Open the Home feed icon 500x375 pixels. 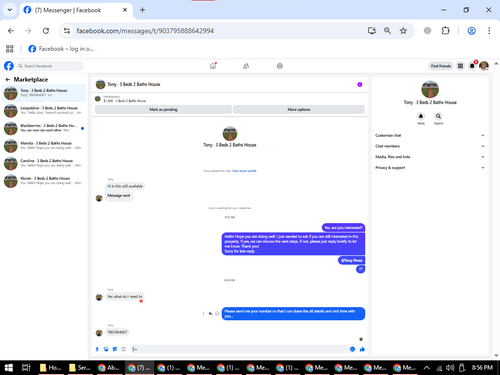click(x=213, y=66)
